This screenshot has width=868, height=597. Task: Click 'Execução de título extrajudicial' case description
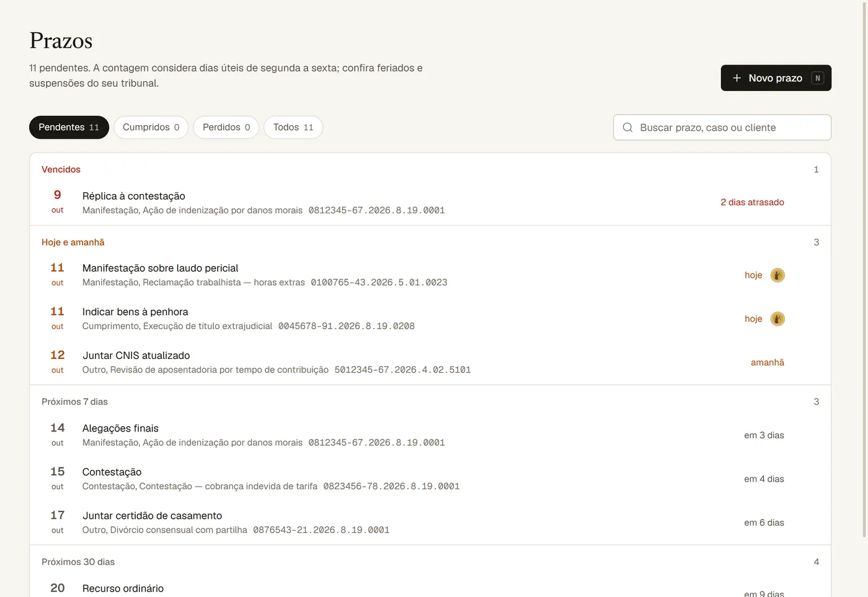208,326
